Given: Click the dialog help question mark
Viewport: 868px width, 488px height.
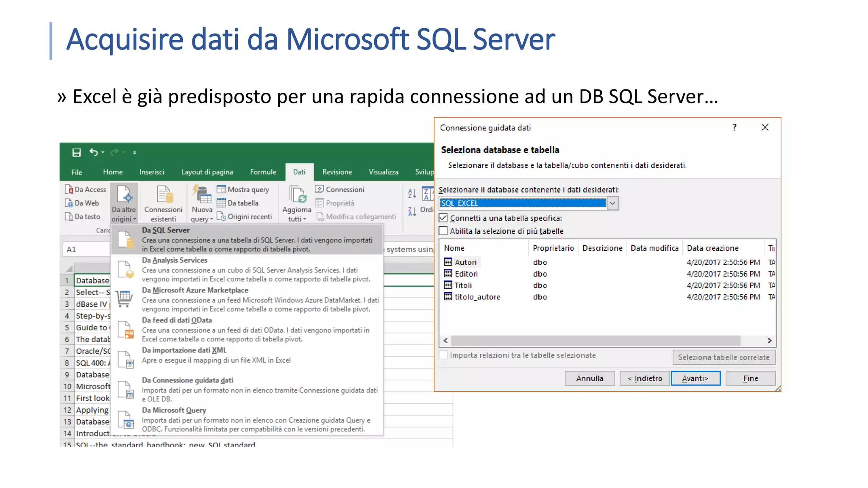Looking at the screenshot, I should 734,128.
